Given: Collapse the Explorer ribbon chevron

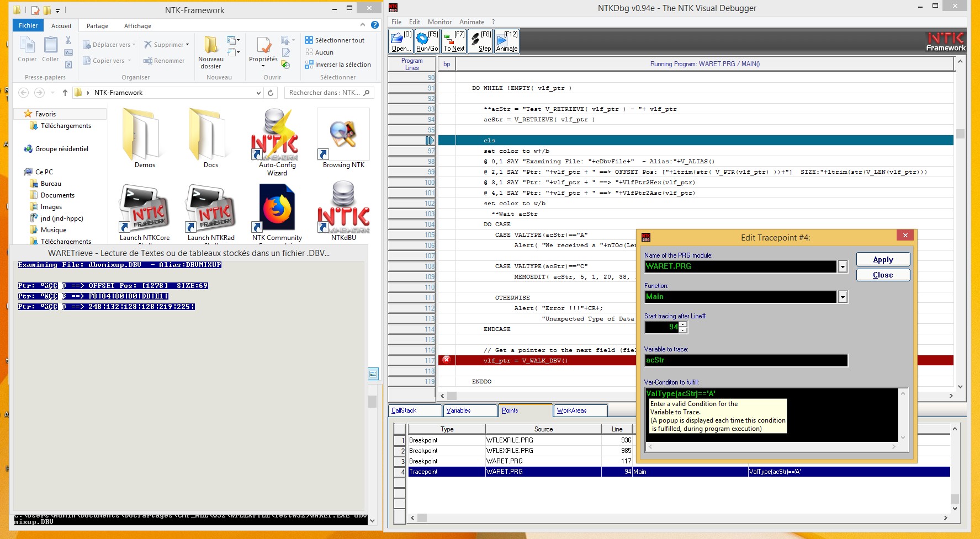Looking at the screenshot, I should point(363,25).
